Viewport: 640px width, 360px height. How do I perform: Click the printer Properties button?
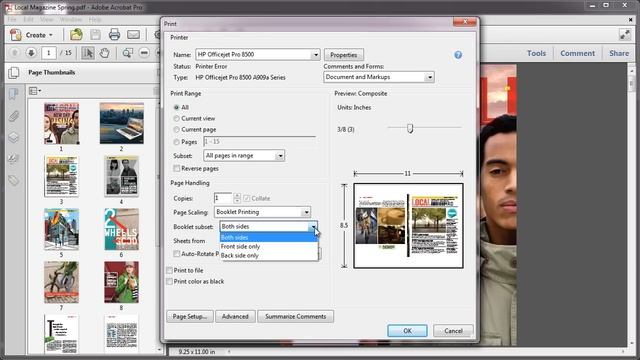[x=344, y=55]
